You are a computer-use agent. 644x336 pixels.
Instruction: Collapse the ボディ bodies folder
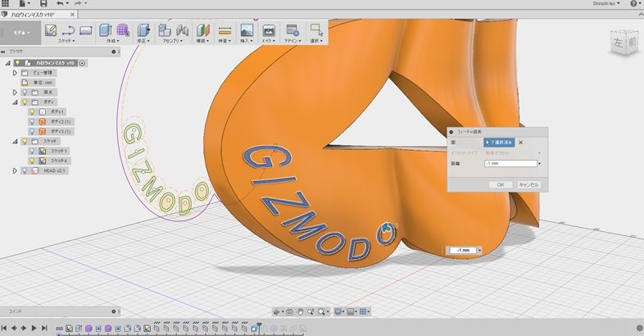pos(16,102)
